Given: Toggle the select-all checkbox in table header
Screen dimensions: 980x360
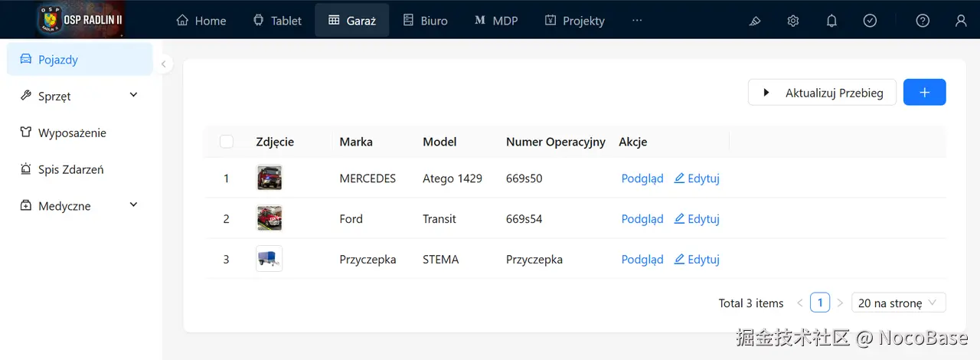Looking at the screenshot, I should pos(227,142).
